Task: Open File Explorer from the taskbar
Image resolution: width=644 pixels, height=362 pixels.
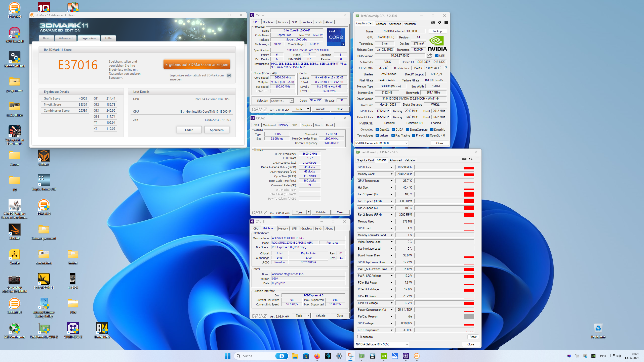Action: click(295, 356)
